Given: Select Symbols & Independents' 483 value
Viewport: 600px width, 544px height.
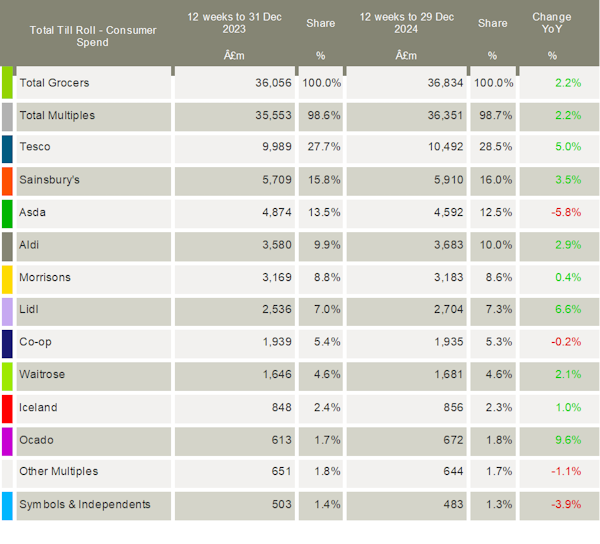Looking at the screenshot, I should point(453,504).
